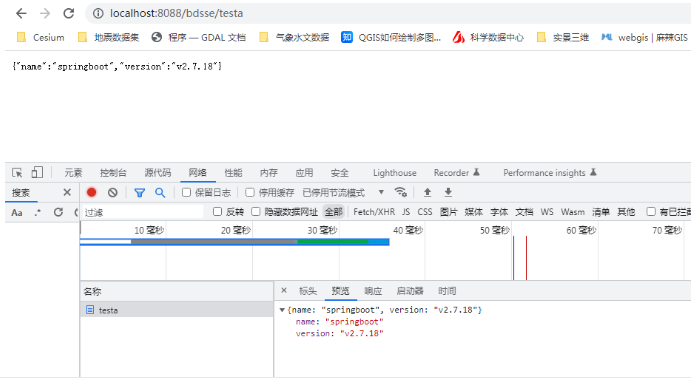Close the 搜索 search panel
The width and height of the screenshot is (691, 379).
[67, 193]
